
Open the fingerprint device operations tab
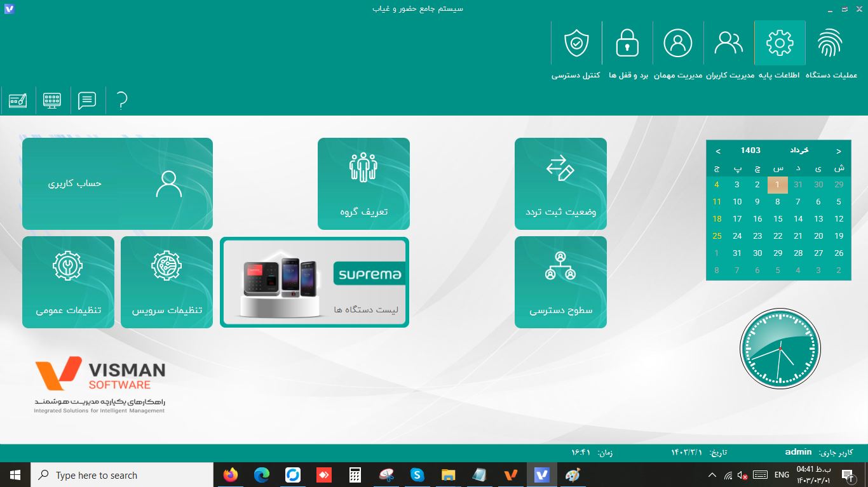[831, 51]
